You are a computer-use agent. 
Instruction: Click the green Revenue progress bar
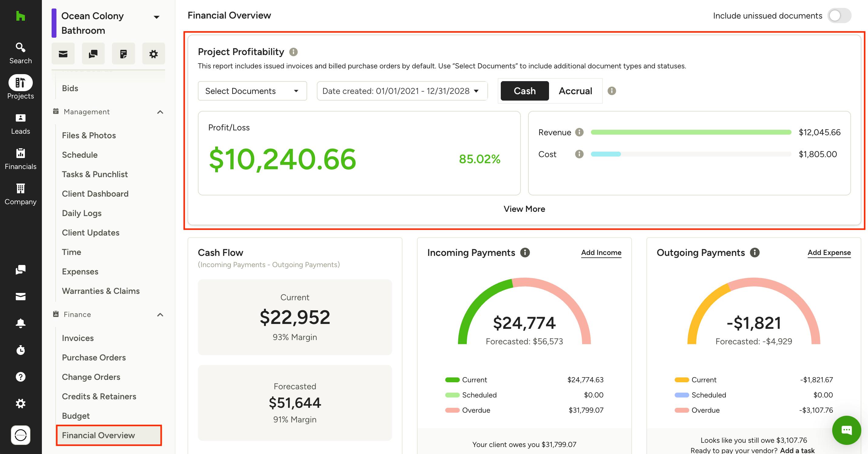tap(691, 132)
